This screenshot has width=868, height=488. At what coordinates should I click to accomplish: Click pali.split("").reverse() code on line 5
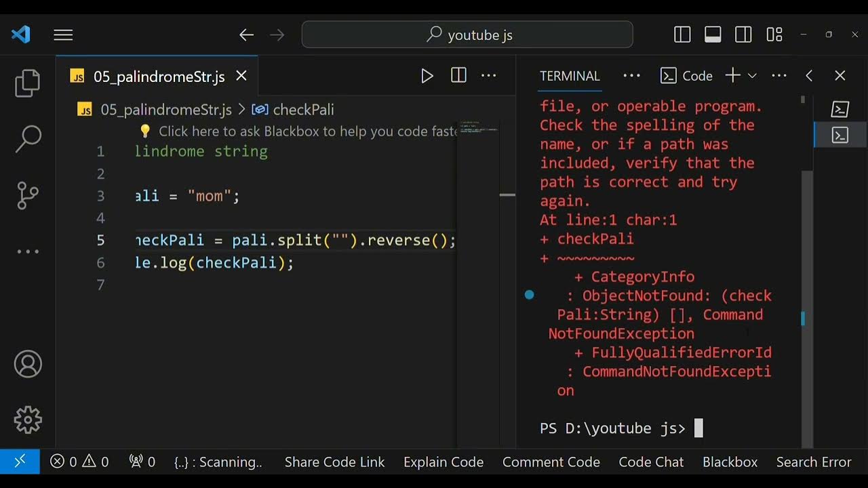340,241
